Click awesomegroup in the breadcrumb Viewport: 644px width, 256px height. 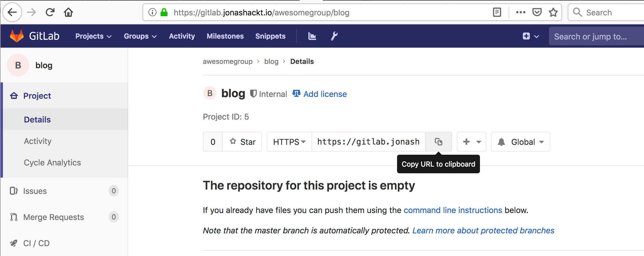(x=228, y=62)
